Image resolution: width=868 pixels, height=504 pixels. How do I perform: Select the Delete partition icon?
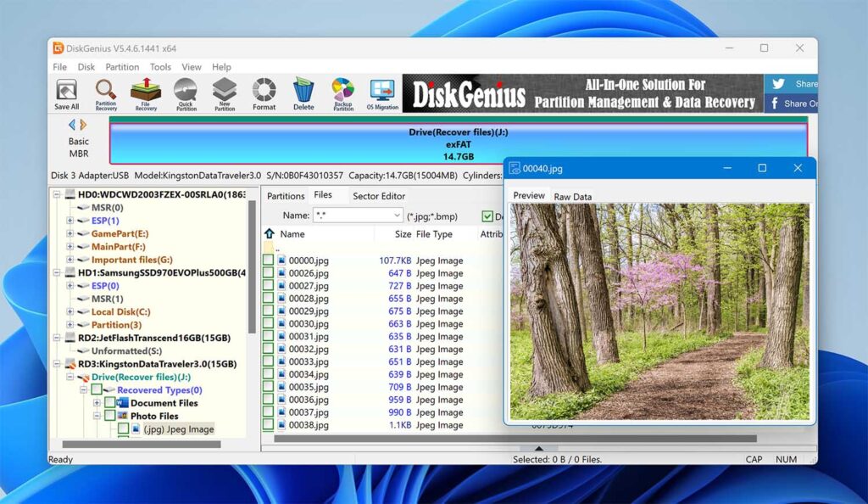(x=303, y=92)
